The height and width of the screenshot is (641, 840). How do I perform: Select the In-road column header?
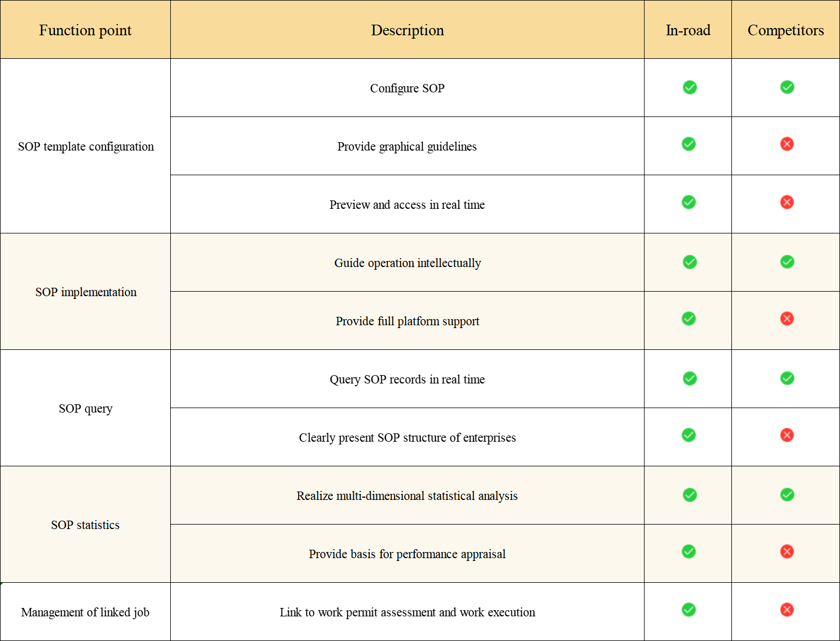point(688,30)
